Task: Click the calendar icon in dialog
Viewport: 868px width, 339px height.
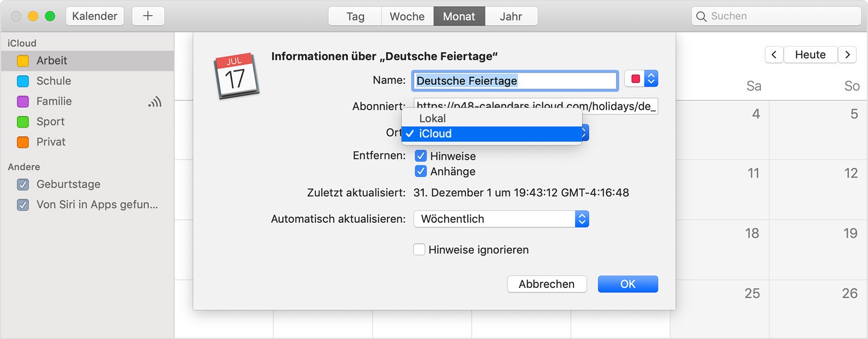Action: (x=236, y=76)
